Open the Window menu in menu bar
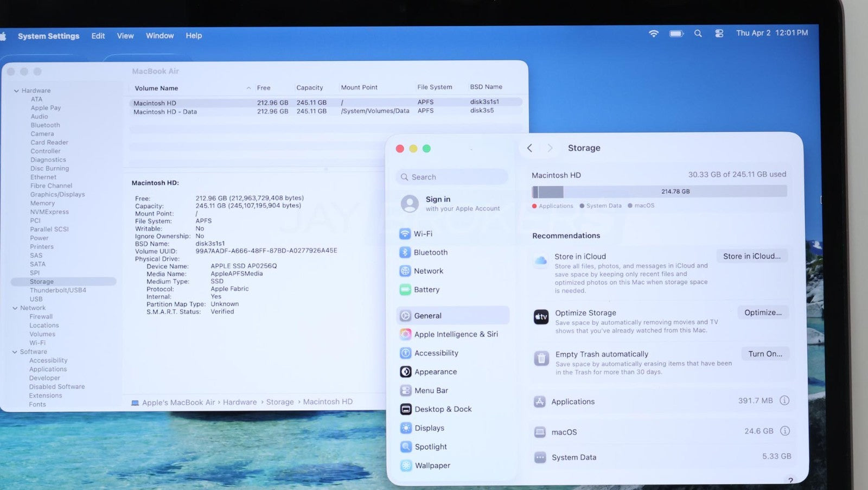 159,36
